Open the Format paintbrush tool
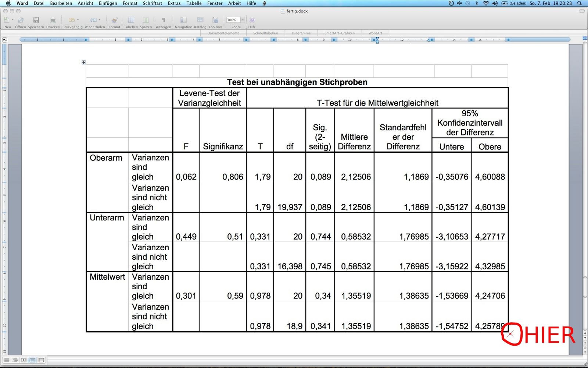This screenshot has height=368, width=588. point(114,20)
